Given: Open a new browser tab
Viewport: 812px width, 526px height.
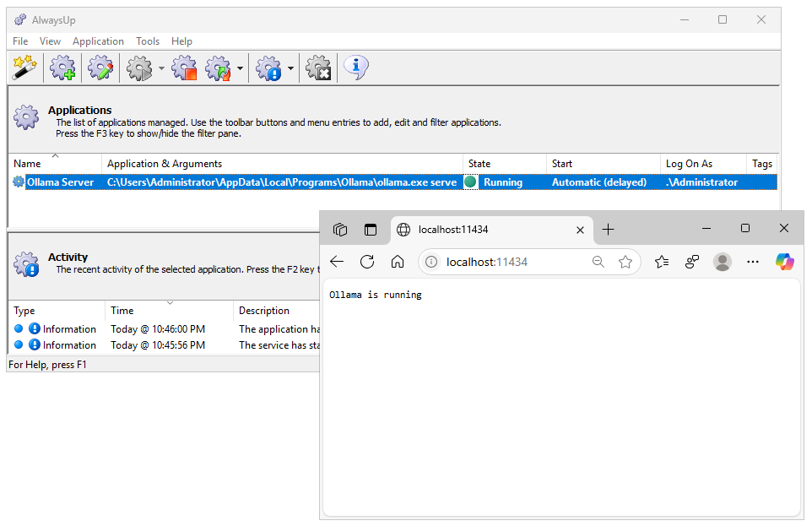Looking at the screenshot, I should 608,230.
